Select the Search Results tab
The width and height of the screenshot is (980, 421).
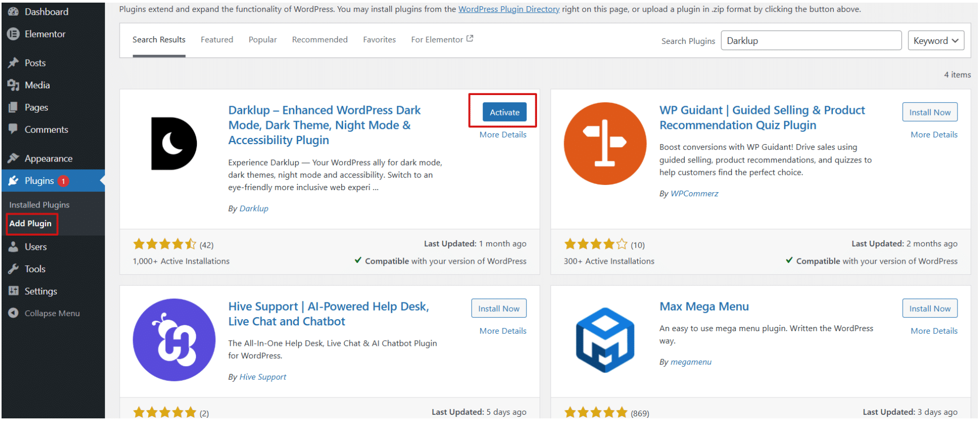159,40
